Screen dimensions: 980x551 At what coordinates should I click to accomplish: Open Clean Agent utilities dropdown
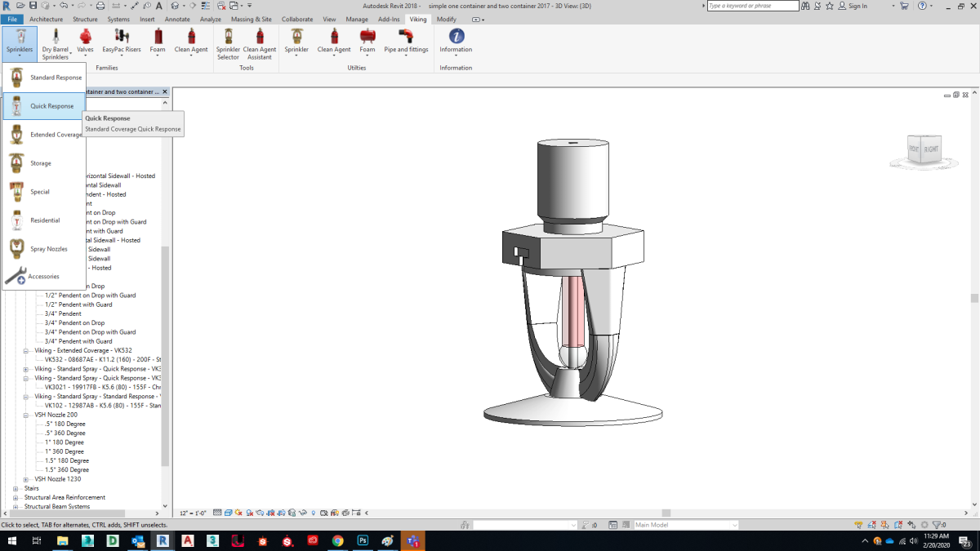(334, 44)
